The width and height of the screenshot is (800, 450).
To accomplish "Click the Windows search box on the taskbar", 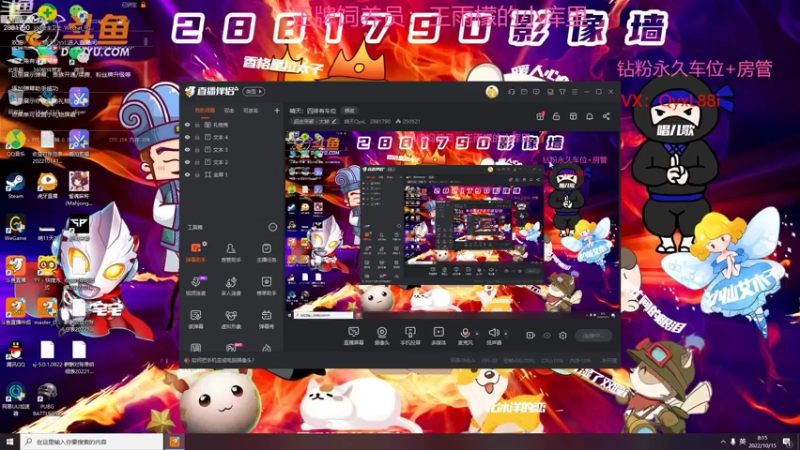I will 92,441.
